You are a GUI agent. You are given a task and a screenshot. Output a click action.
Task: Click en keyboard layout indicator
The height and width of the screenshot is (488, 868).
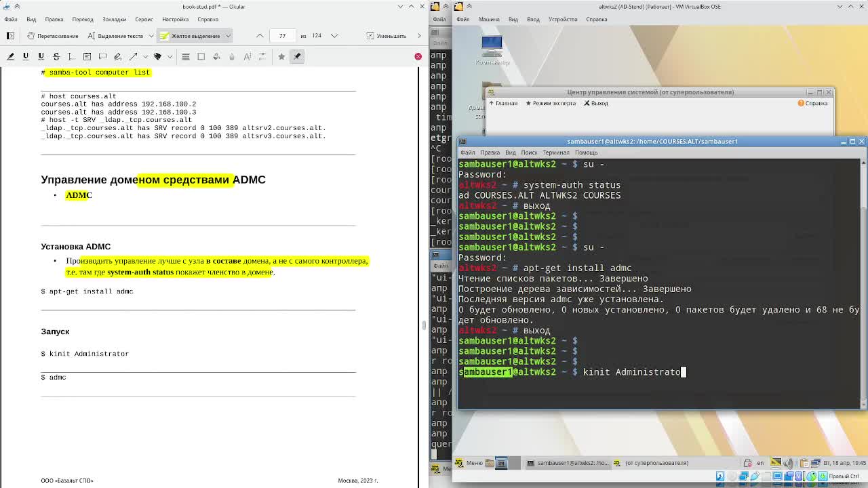point(760,463)
